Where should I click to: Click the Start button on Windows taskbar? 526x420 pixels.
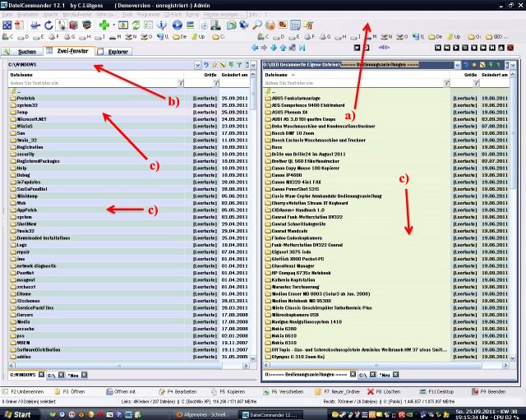(18, 414)
